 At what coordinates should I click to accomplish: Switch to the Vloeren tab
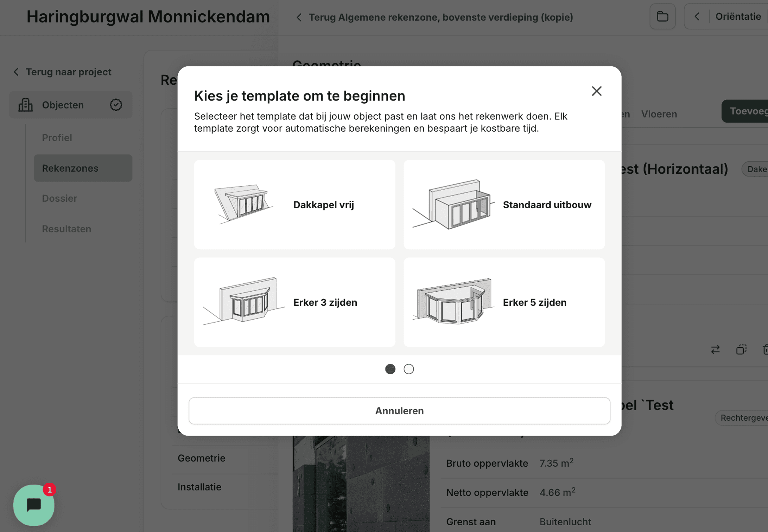click(659, 114)
